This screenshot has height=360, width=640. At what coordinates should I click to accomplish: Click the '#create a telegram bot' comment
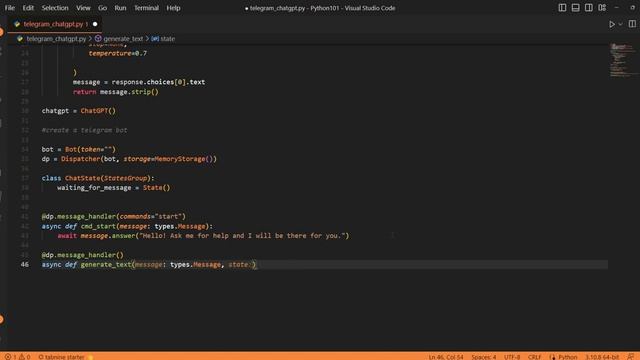pyautogui.click(x=84, y=130)
